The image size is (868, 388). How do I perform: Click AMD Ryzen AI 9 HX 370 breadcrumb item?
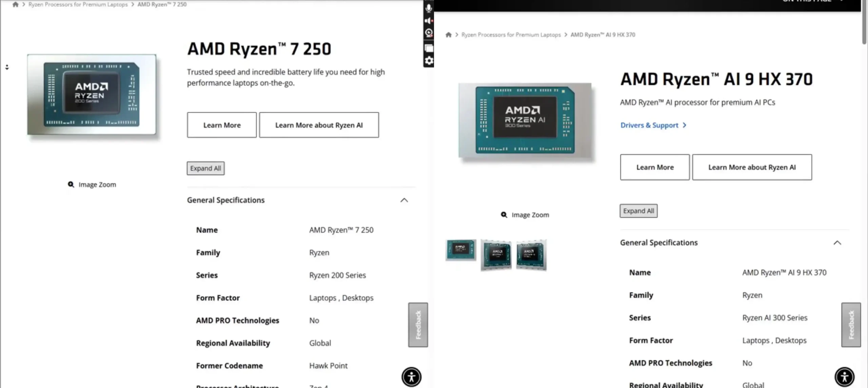(603, 35)
